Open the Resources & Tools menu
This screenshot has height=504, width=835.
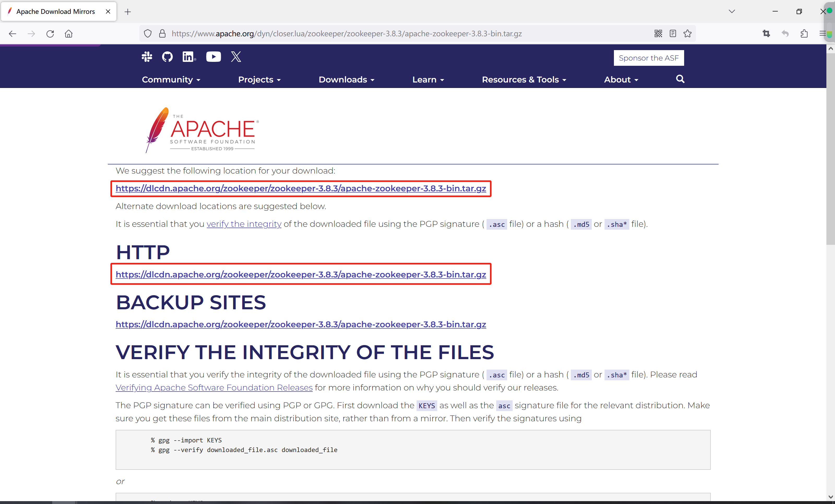pyautogui.click(x=524, y=80)
